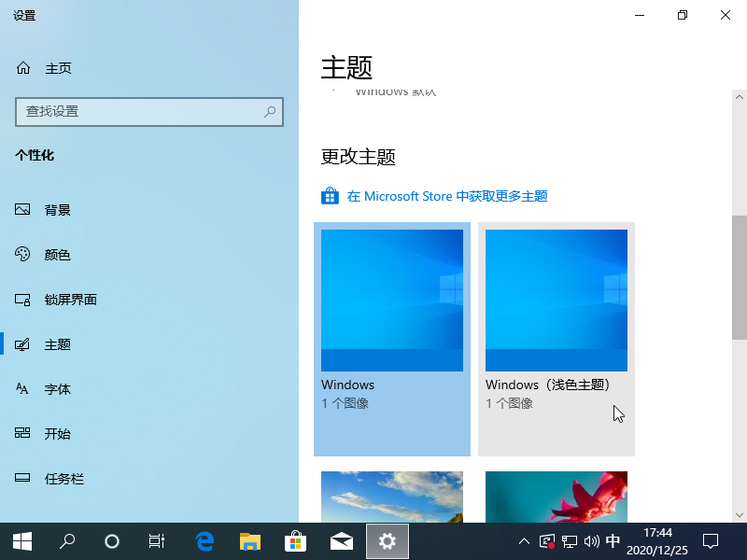
Task: Open 背景 (Background) settings in sidebar
Action: [56, 209]
